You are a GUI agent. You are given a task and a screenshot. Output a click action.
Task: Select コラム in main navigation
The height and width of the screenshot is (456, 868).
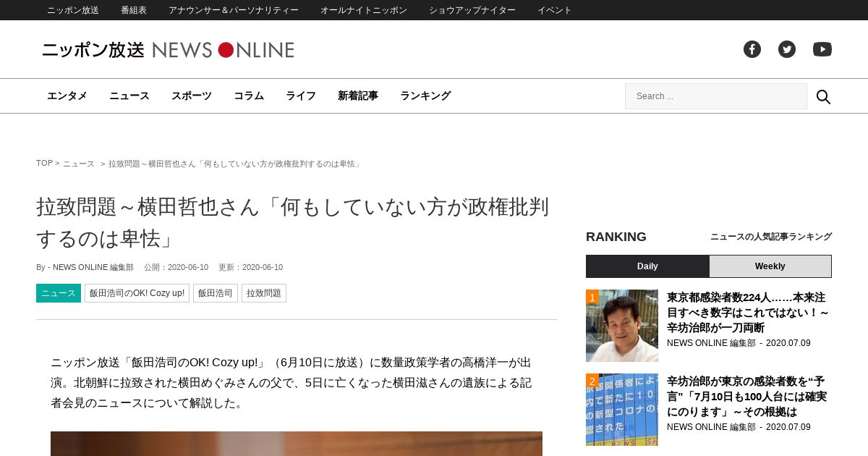coord(249,96)
